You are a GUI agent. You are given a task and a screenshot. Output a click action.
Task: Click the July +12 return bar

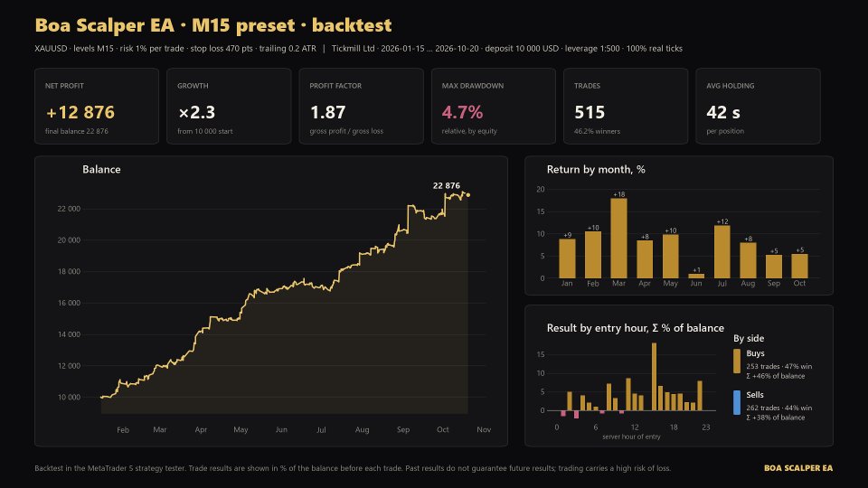tap(722, 252)
